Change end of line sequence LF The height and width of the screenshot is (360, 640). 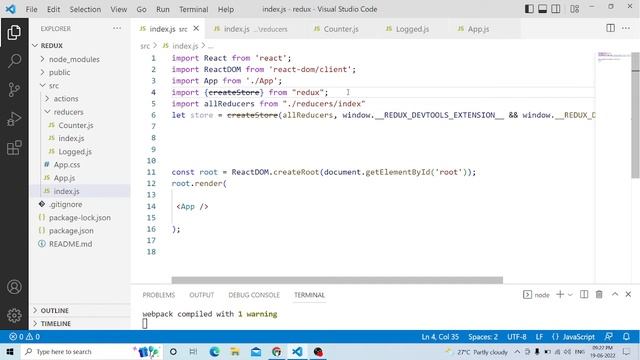pyautogui.click(x=539, y=337)
